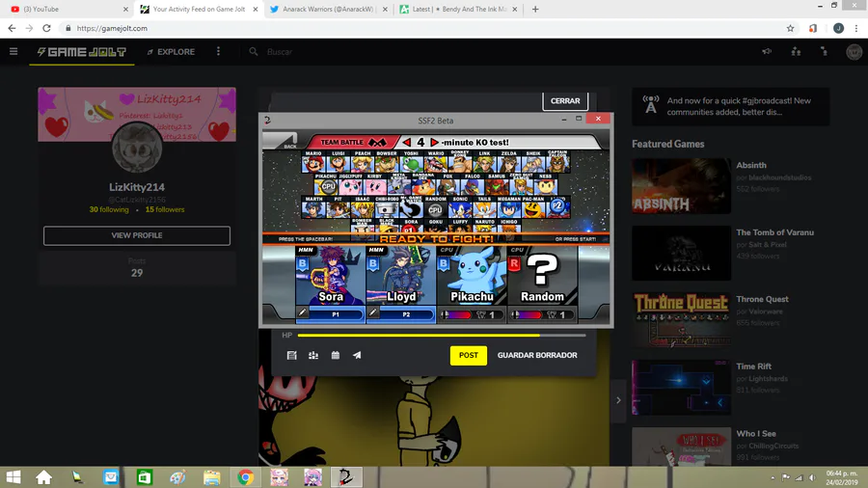Screen dimensions: 868x488
Task: Select Luigi on the SSF2 character roster
Action: (339, 164)
